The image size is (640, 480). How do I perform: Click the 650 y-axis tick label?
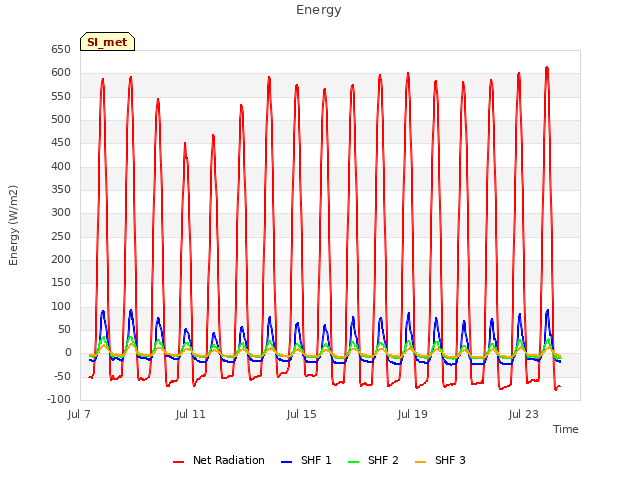(x=61, y=49)
